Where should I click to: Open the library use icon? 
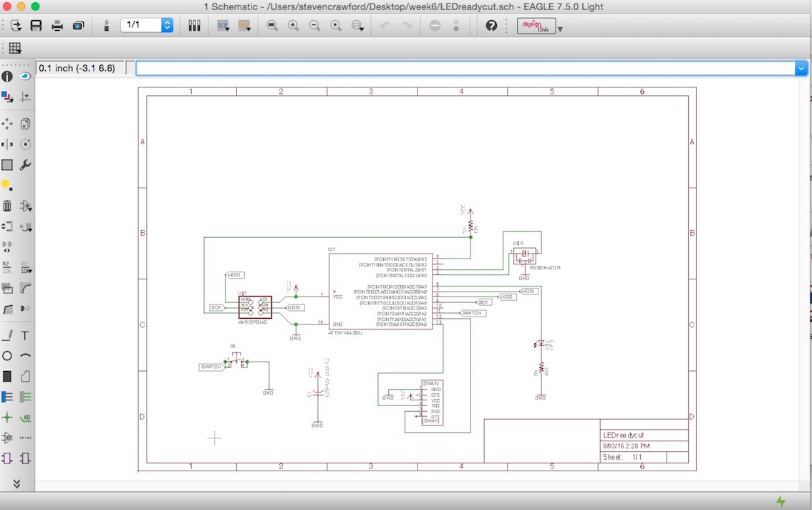click(x=194, y=25)
